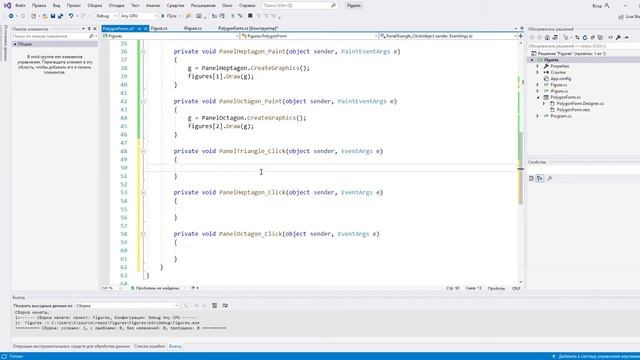Collapse the PanelOctagon_Click method outline

[x=143, y=234]
